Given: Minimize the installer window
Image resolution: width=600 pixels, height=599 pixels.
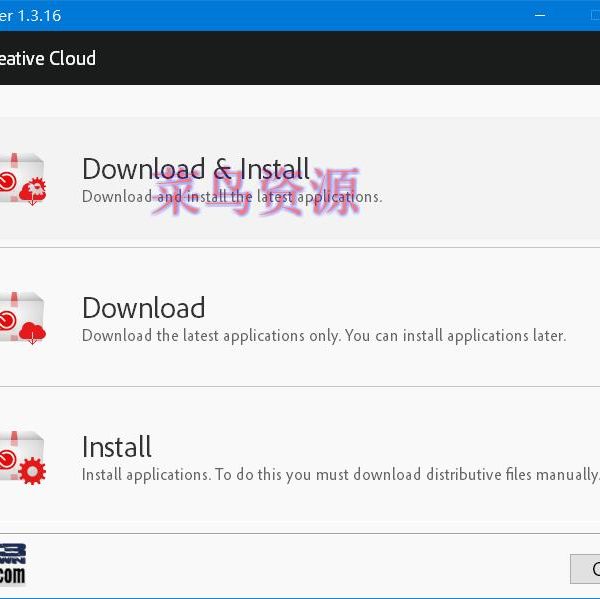Looking at the screenshot, I should tap(568, 15).
